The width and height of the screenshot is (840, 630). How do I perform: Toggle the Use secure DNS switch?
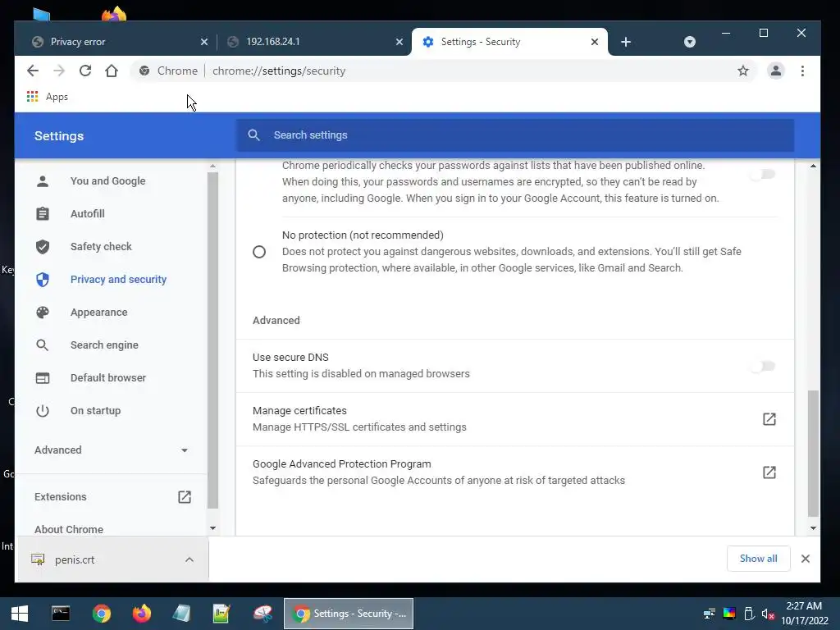(764, 367)
